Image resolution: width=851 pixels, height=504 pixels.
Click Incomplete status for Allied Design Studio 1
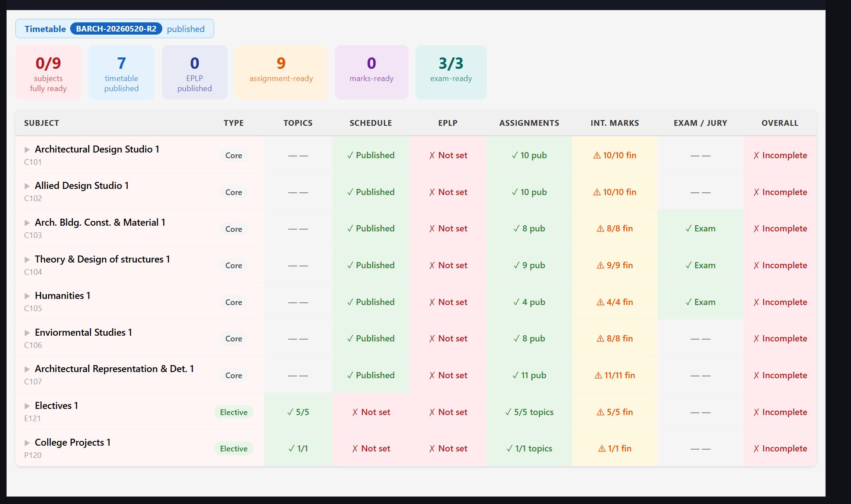point(780,192)
